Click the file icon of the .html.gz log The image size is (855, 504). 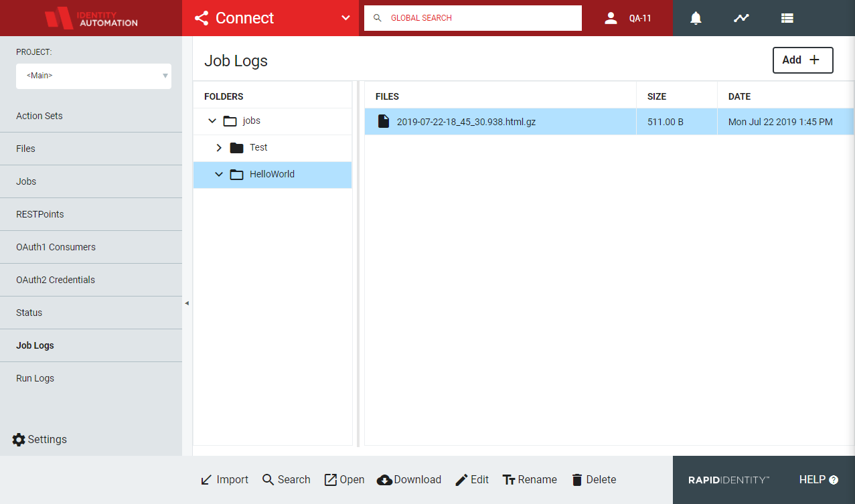[x=384, y=121]
